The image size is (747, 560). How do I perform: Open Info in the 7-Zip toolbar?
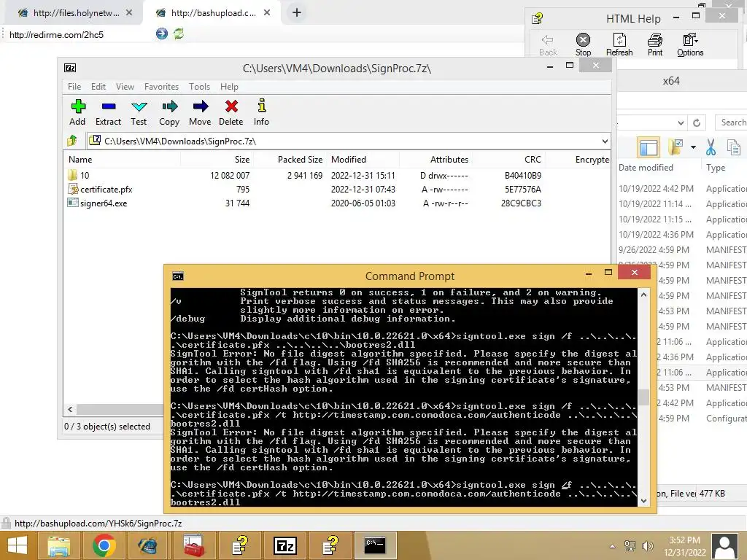point(261,112)
